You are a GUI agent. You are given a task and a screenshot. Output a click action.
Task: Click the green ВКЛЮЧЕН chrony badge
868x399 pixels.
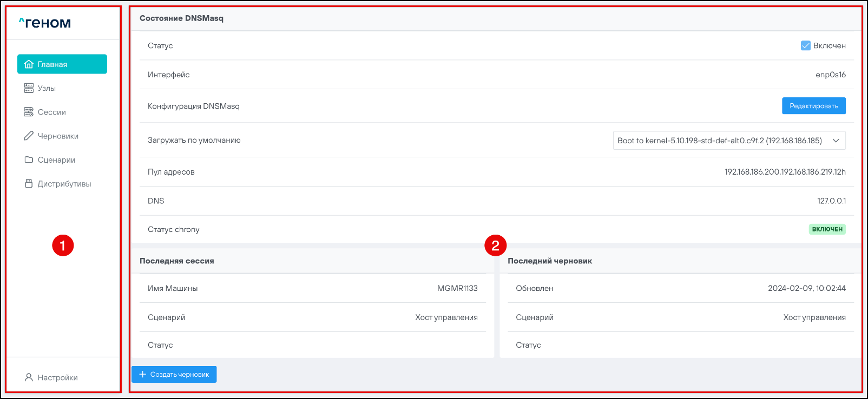pyautogui.click(x=827, y=229)
